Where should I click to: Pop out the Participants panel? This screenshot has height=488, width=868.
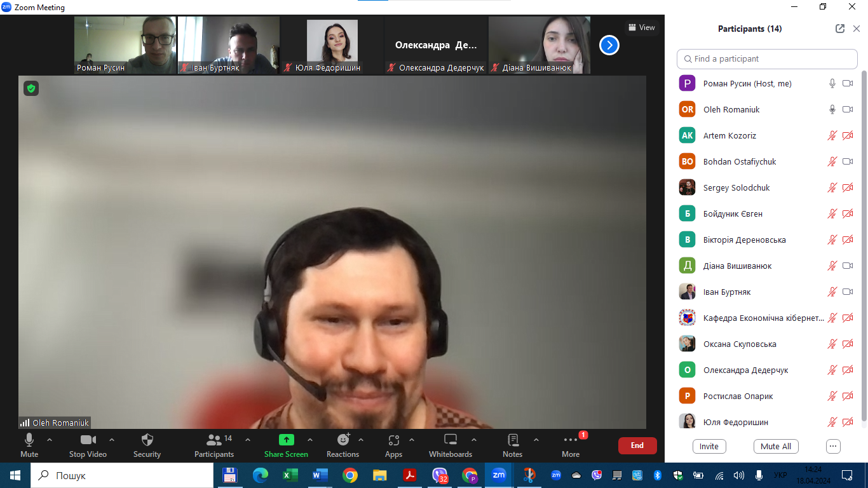click(x=840, y=29)
